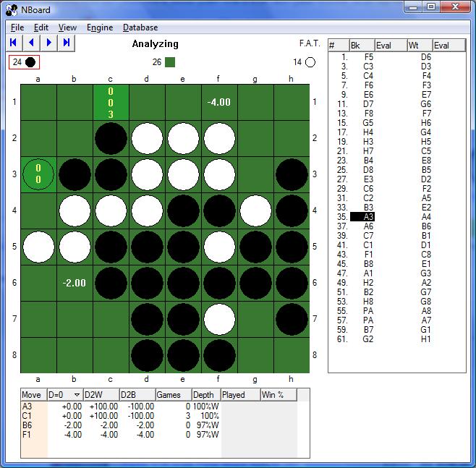Click the Depth column header
Image resolution: width=476 pixels, height=468 pixels.
205,395
